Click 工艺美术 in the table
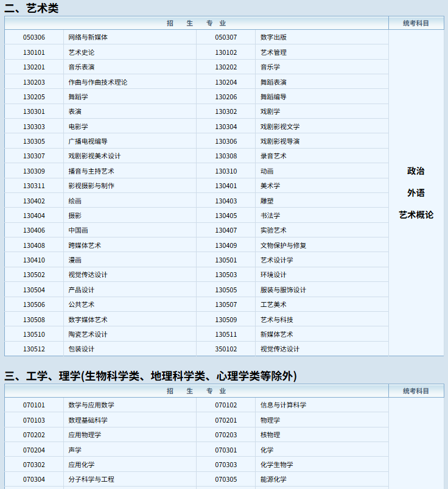The image size is (448, 489). (273, 305)
